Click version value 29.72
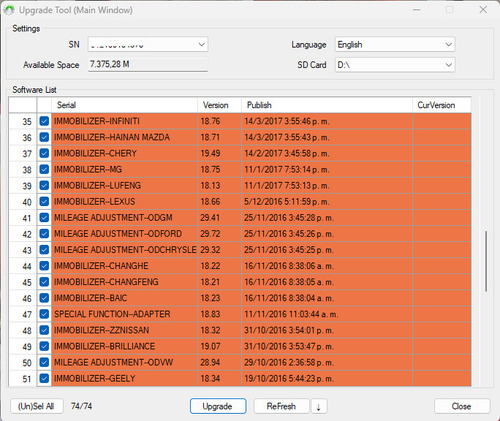 click(x=210, y=234)
